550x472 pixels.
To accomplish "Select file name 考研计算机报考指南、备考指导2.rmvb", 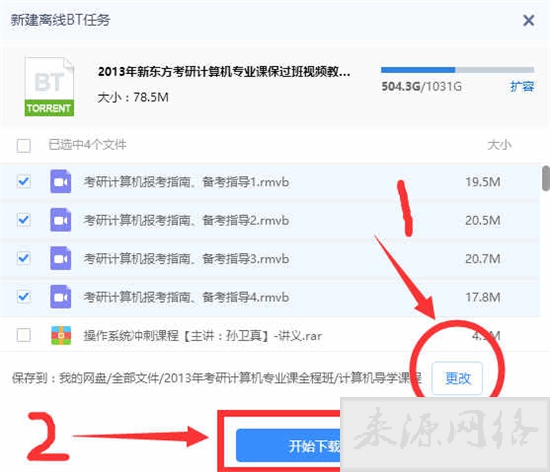I will coord(186,221).
